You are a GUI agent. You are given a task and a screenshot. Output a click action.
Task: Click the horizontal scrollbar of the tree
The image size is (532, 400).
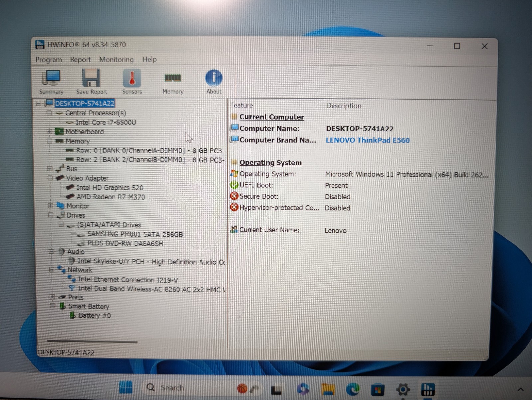click(x=92, y=341)
